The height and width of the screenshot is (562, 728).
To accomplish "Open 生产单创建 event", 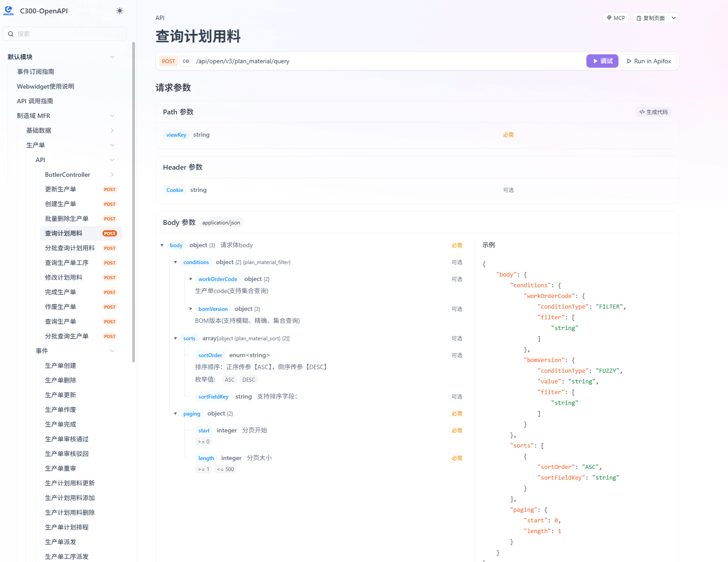I will 61,366.
